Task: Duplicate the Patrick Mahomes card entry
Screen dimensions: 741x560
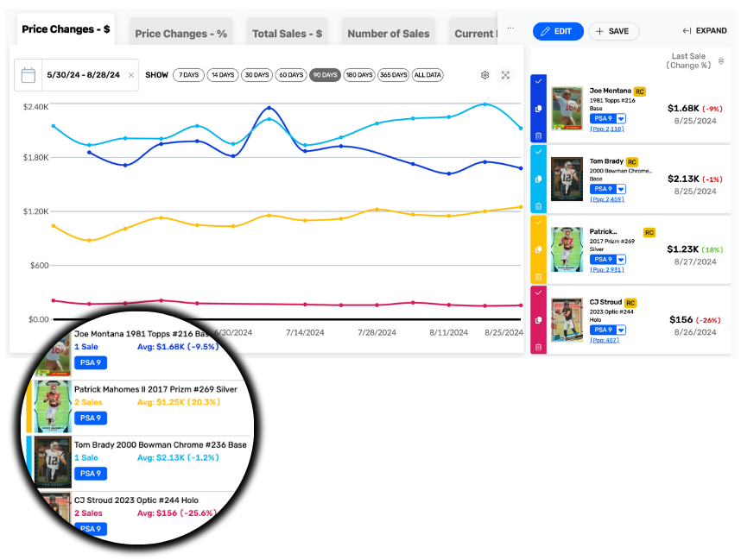Action: pyautogui.click(x=538, y=249)
